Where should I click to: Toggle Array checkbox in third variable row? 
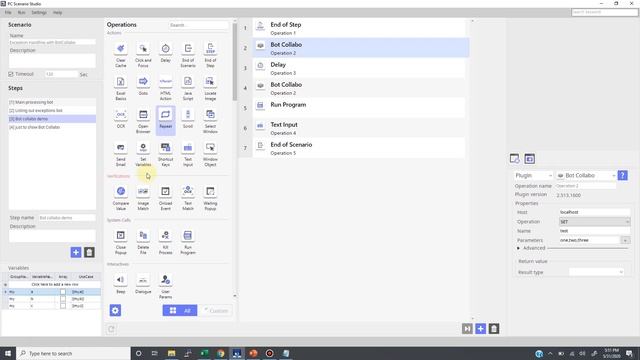coord(63,306)
